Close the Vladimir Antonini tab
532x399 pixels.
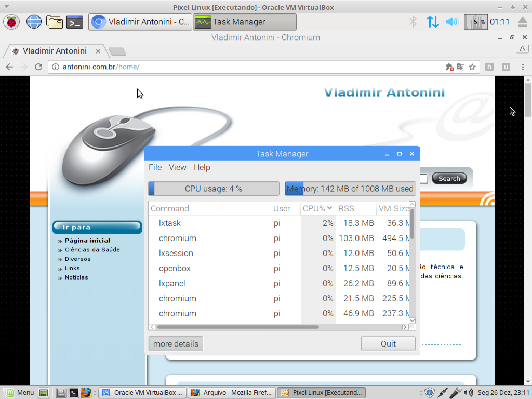98,51
